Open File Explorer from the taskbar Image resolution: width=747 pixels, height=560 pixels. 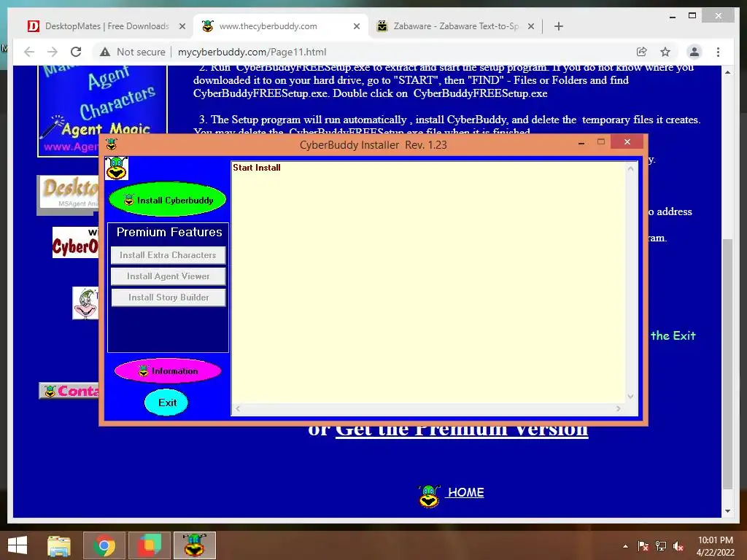click(x=59, y=545)
